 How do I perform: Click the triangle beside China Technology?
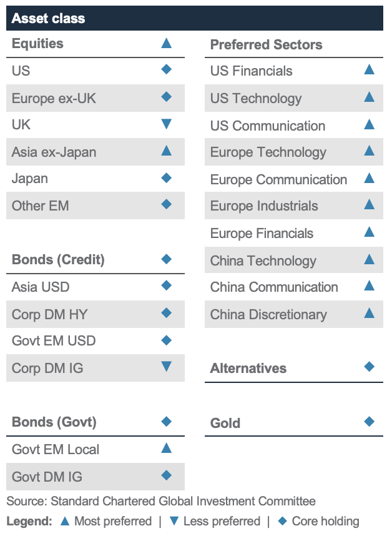pyautogui.click(x=370, y=259)
